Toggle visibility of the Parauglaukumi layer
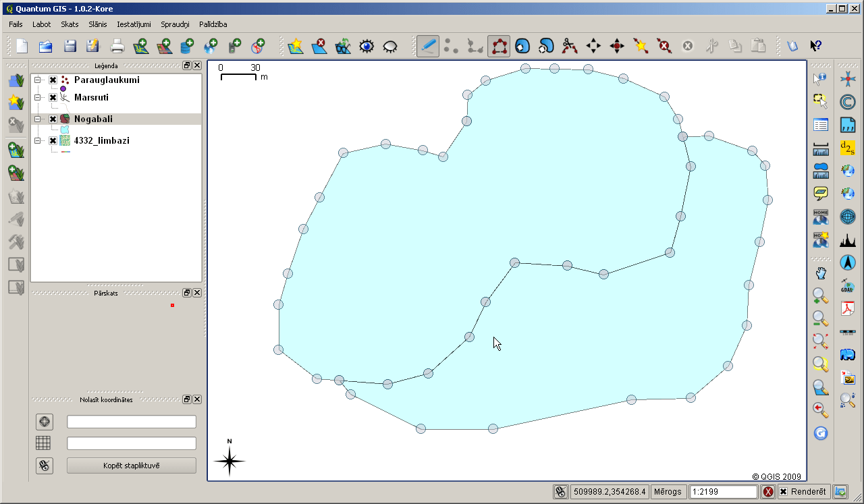 [53, 80]
